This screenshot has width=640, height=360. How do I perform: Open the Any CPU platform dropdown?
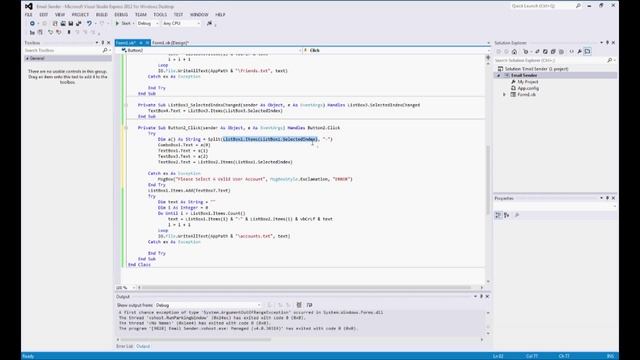click(181, 24)
